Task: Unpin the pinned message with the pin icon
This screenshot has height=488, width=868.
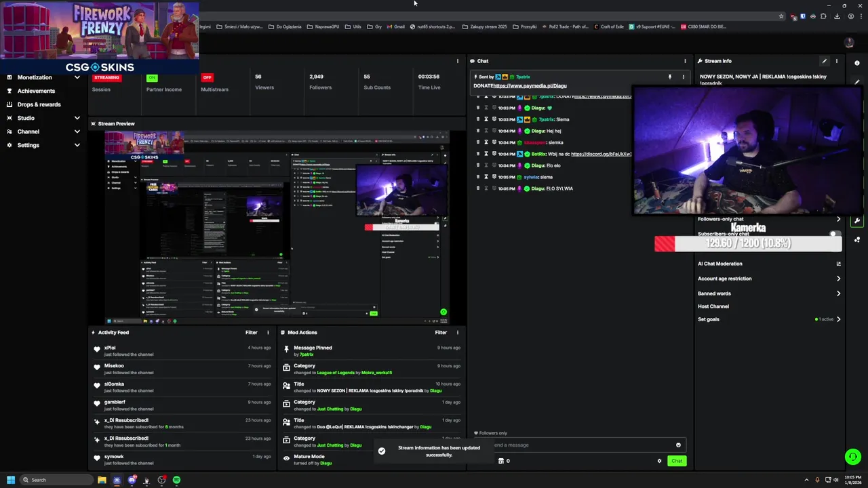Action: coord(669,77)
